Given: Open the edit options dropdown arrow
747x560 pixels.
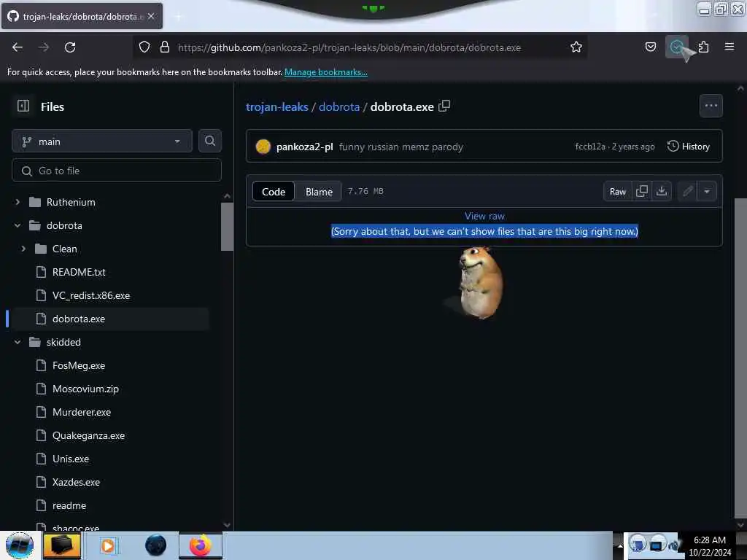Looking at the screenshot, I should coord(707,192).
